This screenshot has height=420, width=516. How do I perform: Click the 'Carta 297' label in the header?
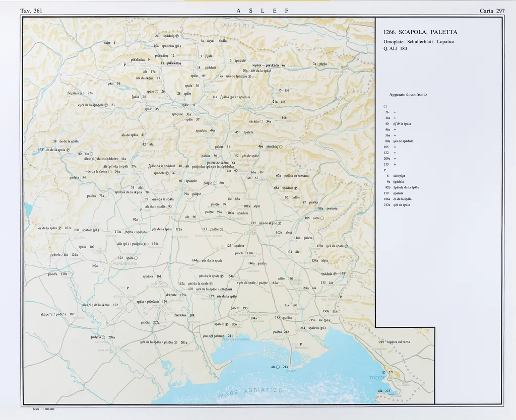[492, 11]
